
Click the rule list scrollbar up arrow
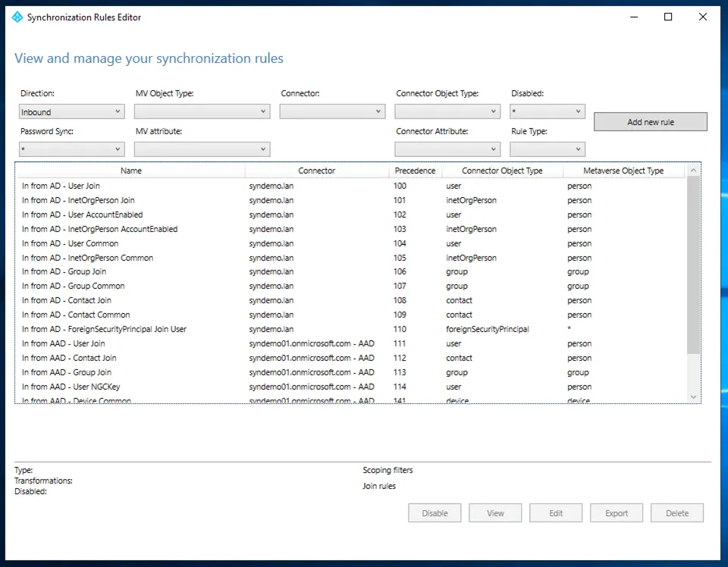tap(693, 171)
